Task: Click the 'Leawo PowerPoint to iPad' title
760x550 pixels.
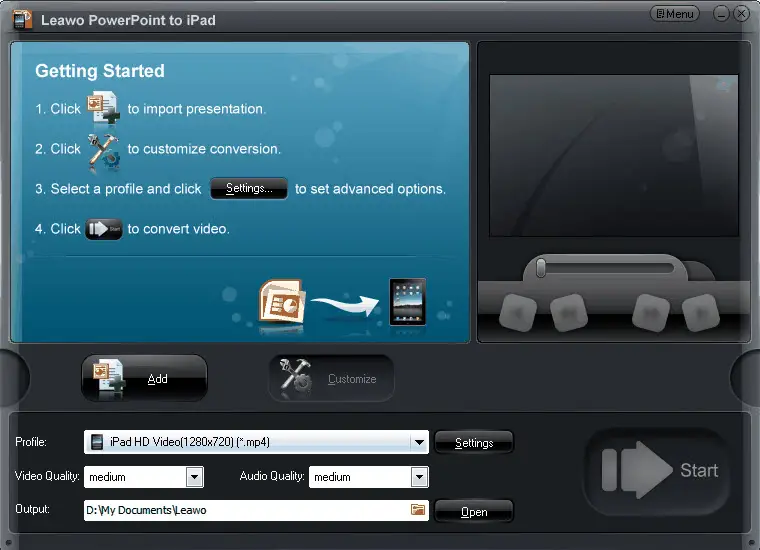Action: coord(128,20)
